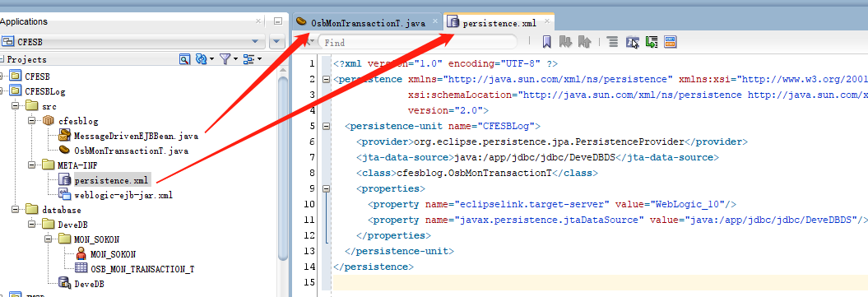Collapse the META-INF folder node
The width and height of the screenshot is (868, 297).
coord(31,165)
